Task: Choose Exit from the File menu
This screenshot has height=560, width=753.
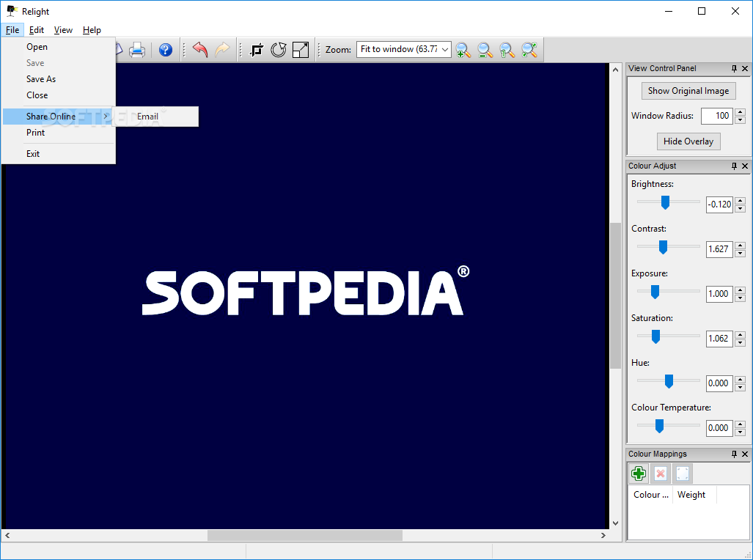Action: click(59, 154)
